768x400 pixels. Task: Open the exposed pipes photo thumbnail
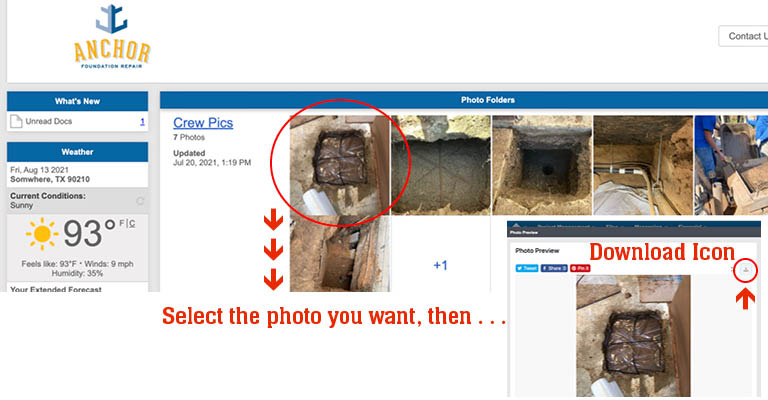pyautogui.click(x=643, y=165)
